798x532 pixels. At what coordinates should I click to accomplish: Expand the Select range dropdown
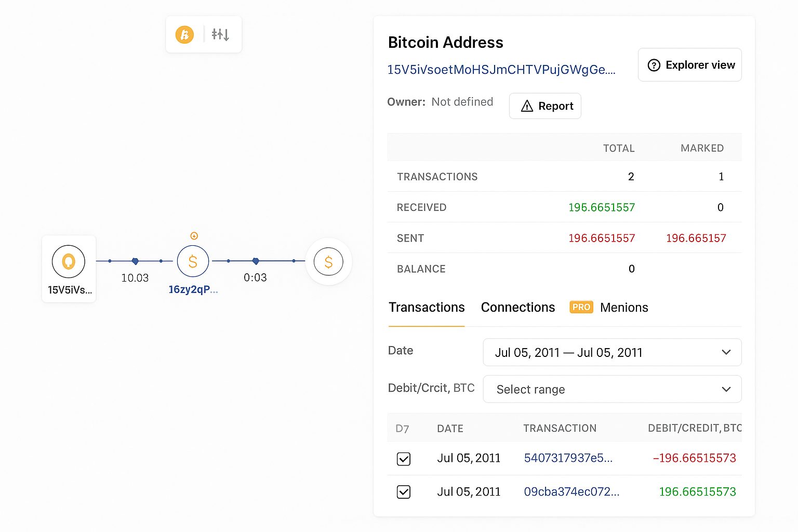[x=612, y=389]
